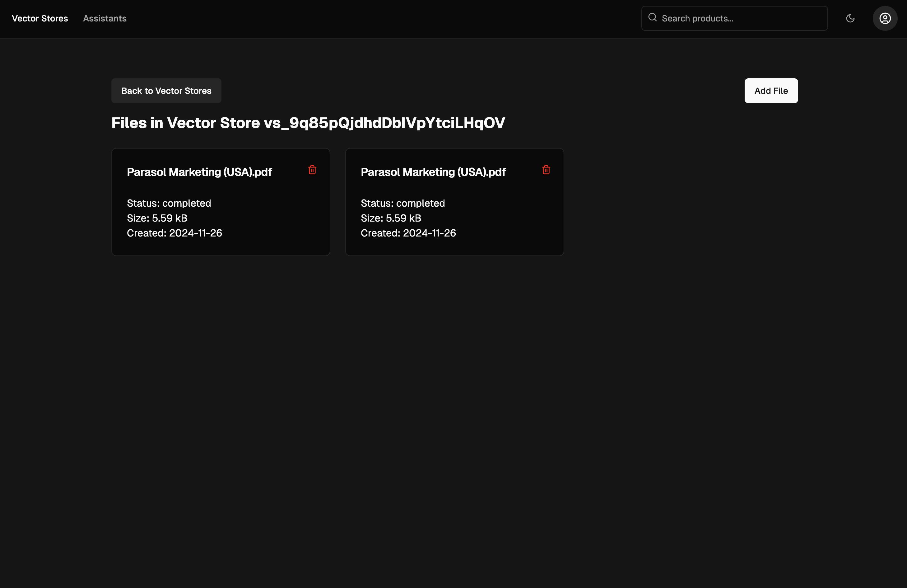
Task: Open the Vector Stores navigation item
Action: point(40,18)
